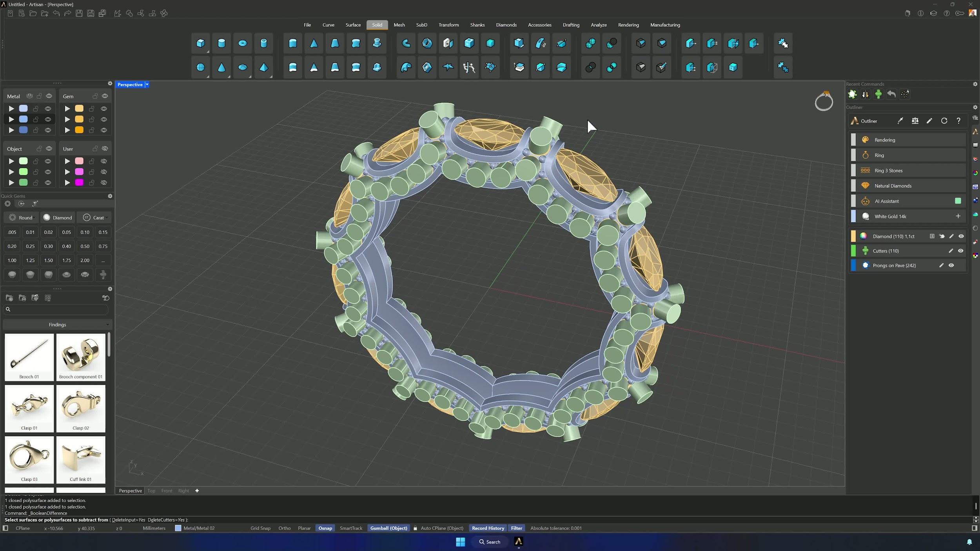Toggle Osnap in status bar
The width and height of the screenshot is (980, 551).
(x=325, y=528)
